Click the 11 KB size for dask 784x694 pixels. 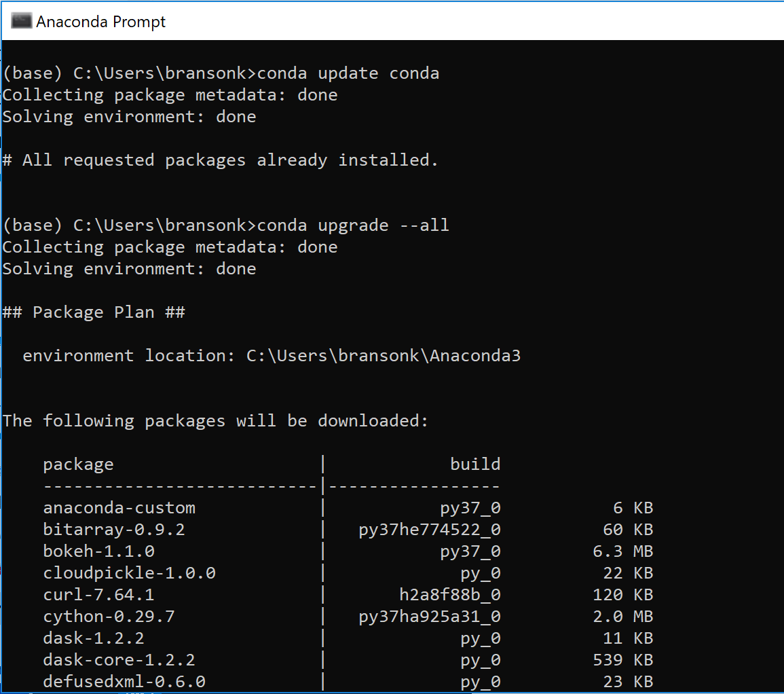(628, 638)
